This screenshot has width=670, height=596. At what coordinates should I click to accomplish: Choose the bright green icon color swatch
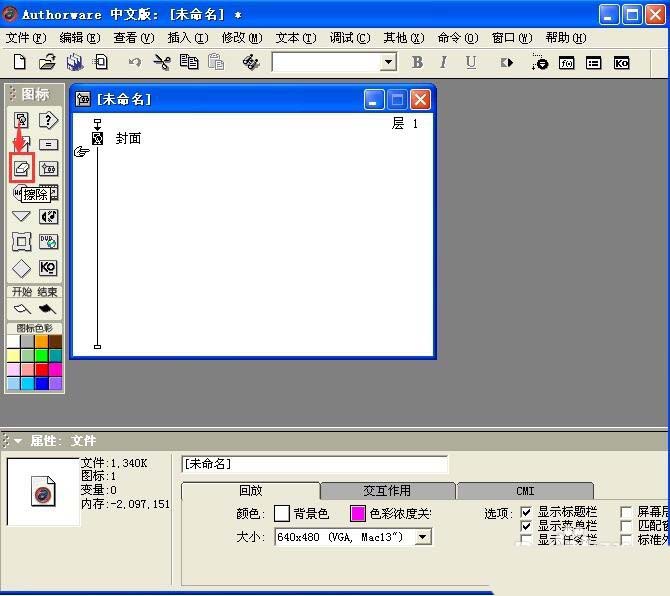pyautogui.click(x=41, y=355)
